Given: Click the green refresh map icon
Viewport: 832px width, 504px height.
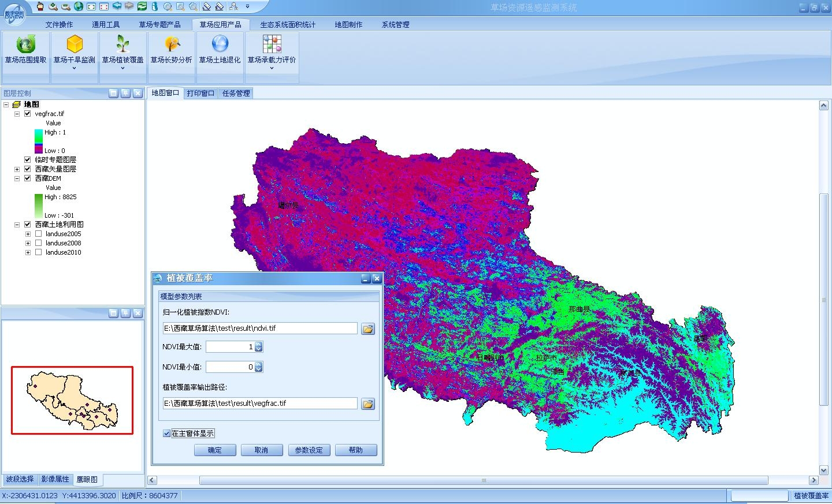Looking at the screenshot, I should point(142,6).
